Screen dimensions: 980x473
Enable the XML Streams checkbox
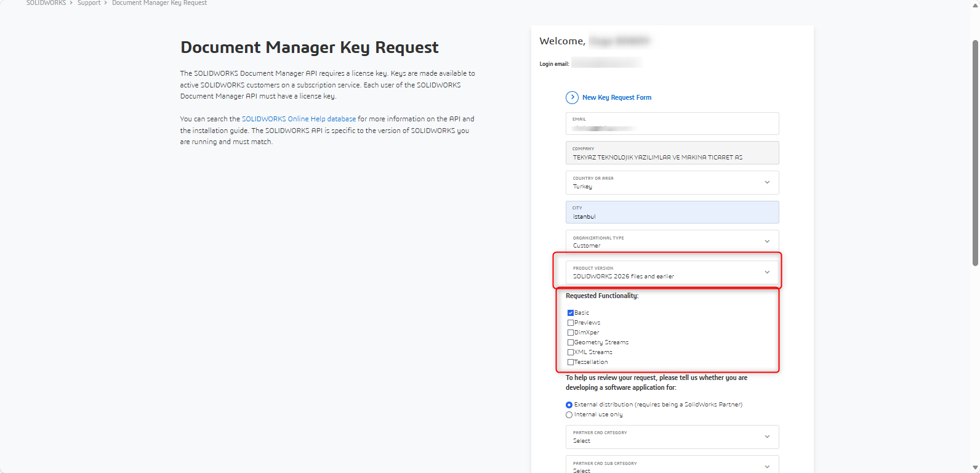tap(571, 352)
